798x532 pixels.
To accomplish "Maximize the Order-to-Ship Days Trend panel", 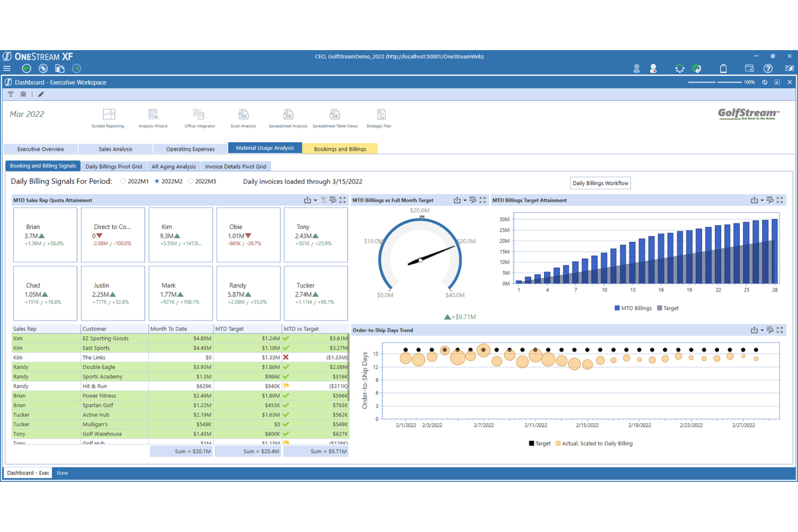I will pos(780,330).
